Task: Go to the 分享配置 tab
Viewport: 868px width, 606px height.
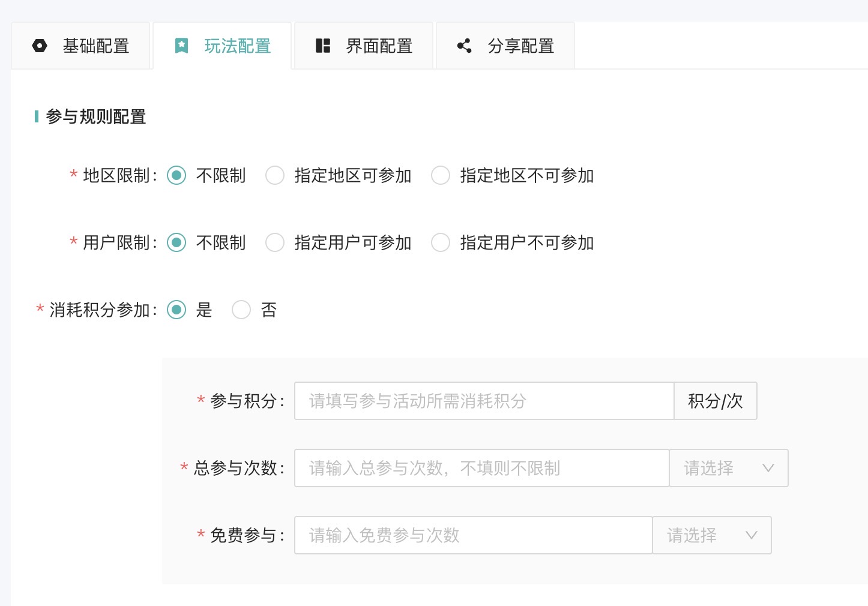Action: [x=505, y=46]
